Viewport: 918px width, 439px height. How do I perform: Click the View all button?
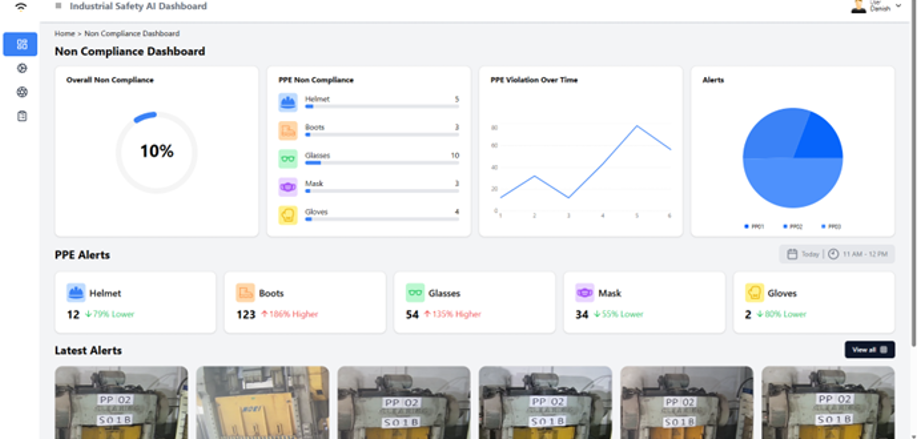(869, 350)
